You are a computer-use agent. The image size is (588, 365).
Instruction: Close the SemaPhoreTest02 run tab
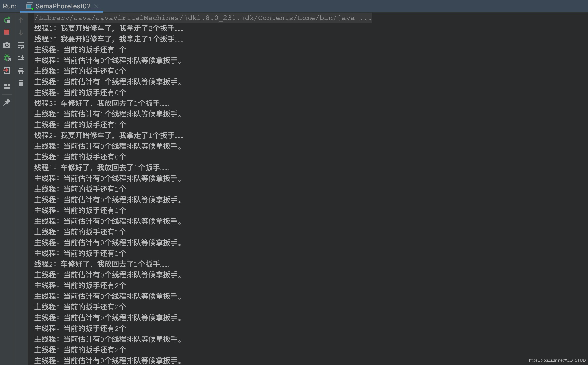click(x=96, y=6)
